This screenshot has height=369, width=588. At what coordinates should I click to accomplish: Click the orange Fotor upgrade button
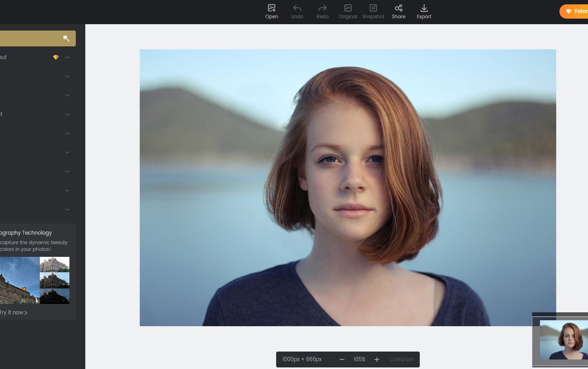tap(575, 11)
